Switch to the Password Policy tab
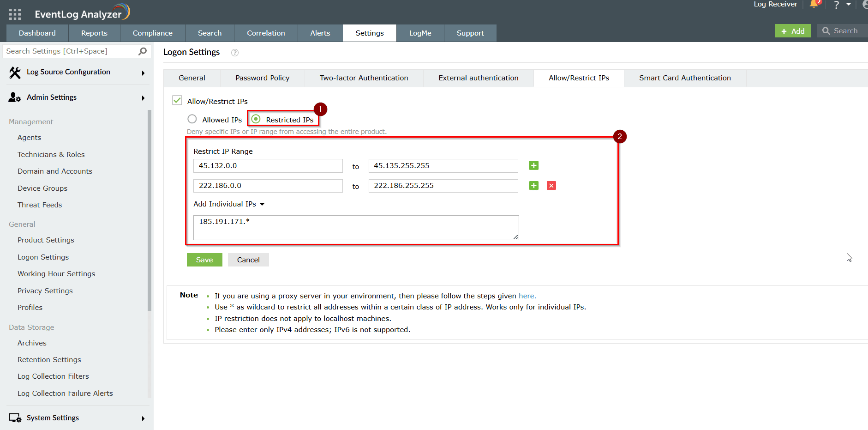Viewport: 868px width, 430px height. 262,78
